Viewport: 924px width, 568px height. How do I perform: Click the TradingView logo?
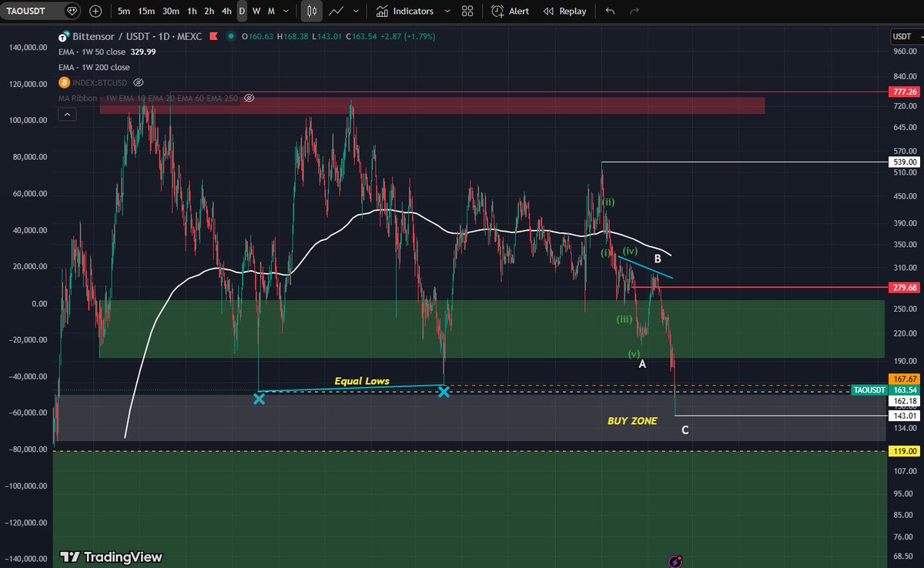point(112,556)
